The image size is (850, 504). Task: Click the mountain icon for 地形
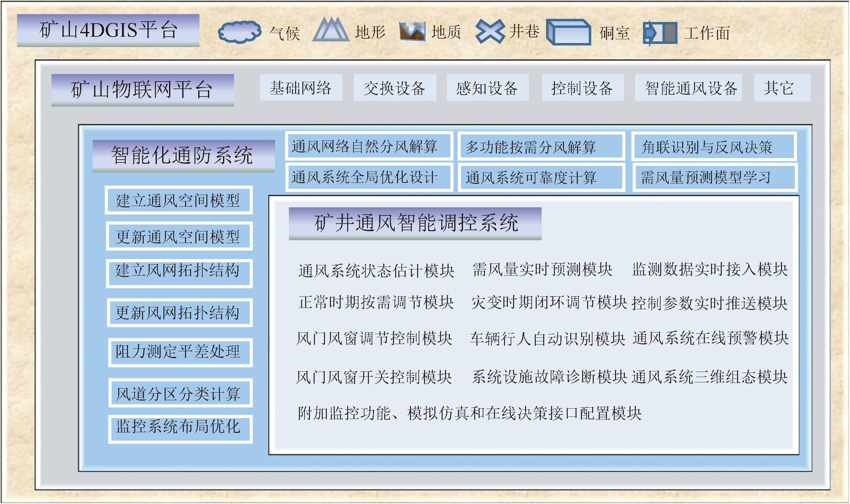[x=331, y=29]
